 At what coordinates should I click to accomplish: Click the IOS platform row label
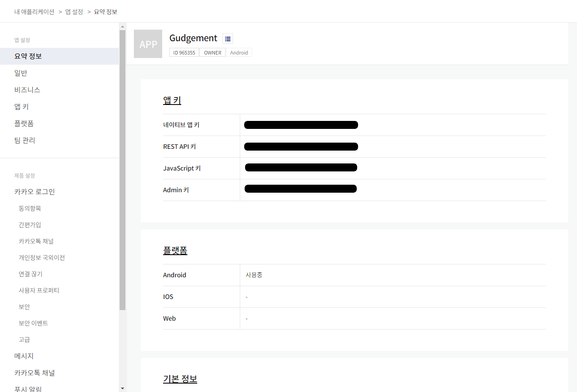[168, 297]
